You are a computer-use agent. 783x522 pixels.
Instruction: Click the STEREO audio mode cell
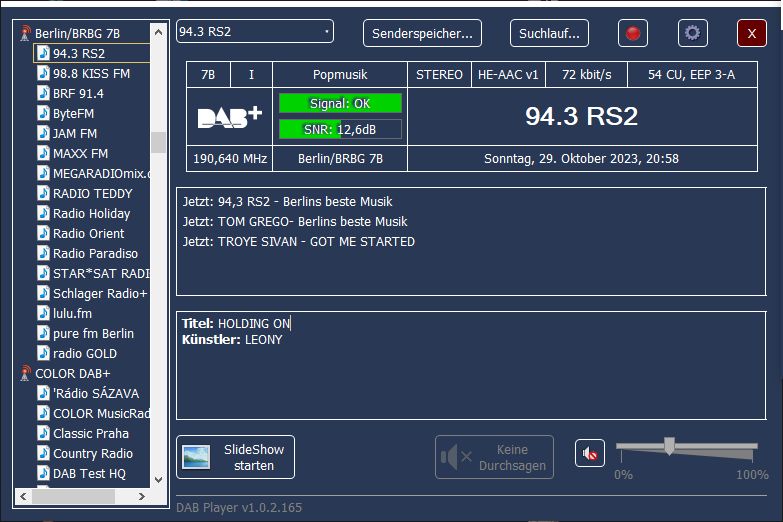pos(439,74)
